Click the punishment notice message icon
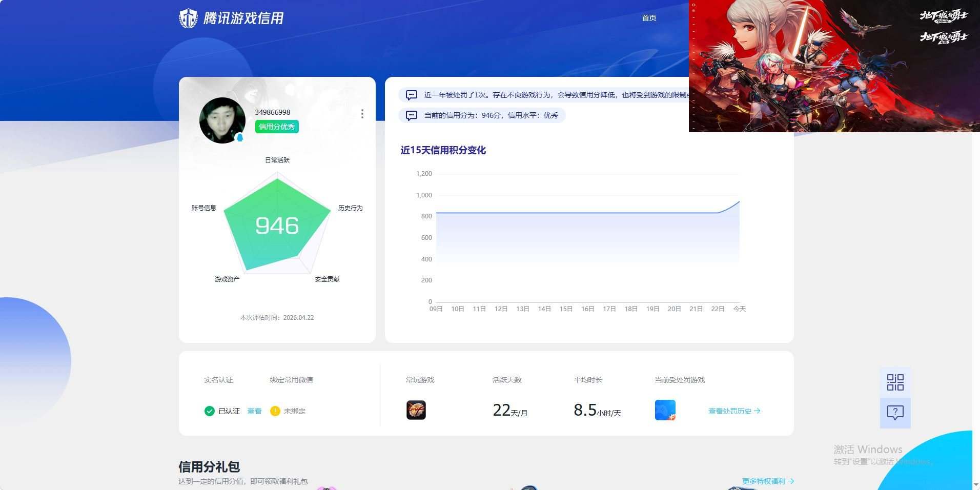This screenshot has height=490, width=980. point(411,95)
